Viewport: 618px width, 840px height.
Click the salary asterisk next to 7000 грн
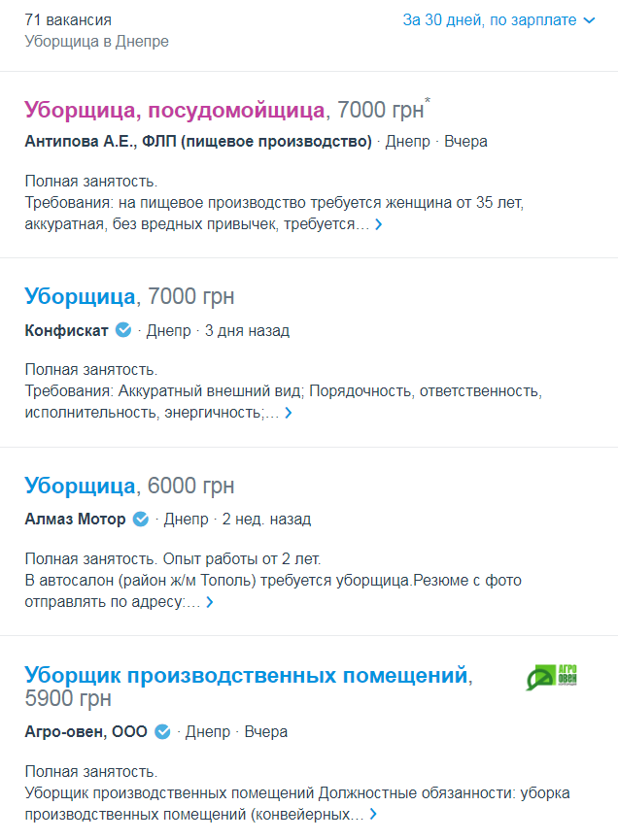[428, 100]
